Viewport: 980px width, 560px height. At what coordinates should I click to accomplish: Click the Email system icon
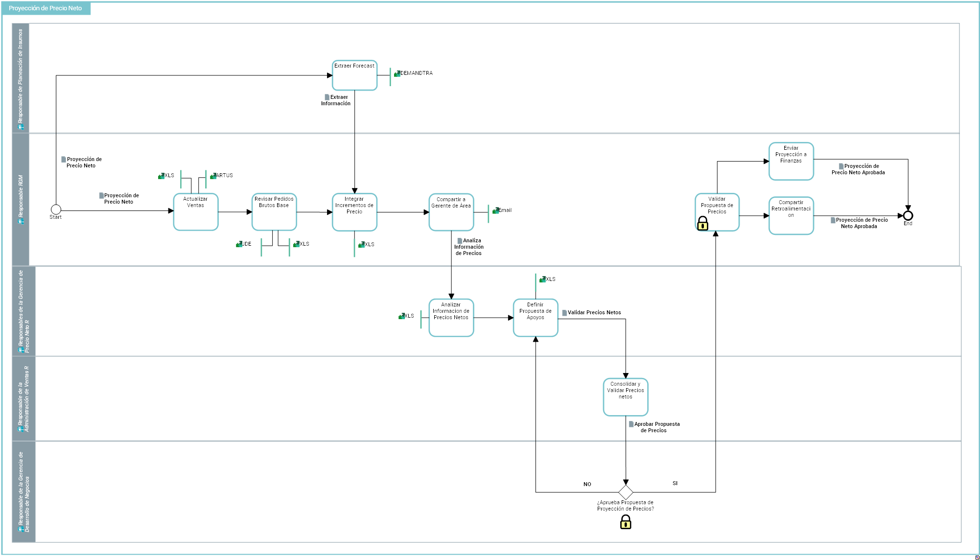[495, 210]
